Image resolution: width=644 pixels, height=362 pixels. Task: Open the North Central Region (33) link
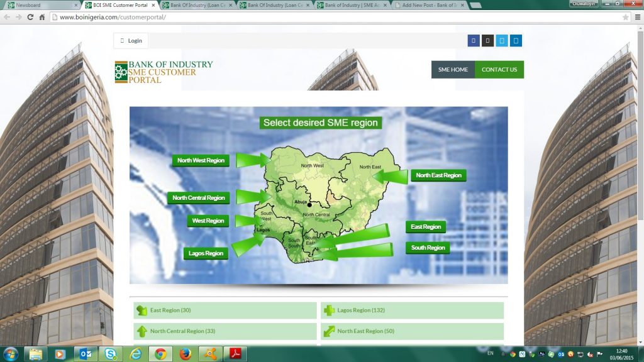point(225,331)
